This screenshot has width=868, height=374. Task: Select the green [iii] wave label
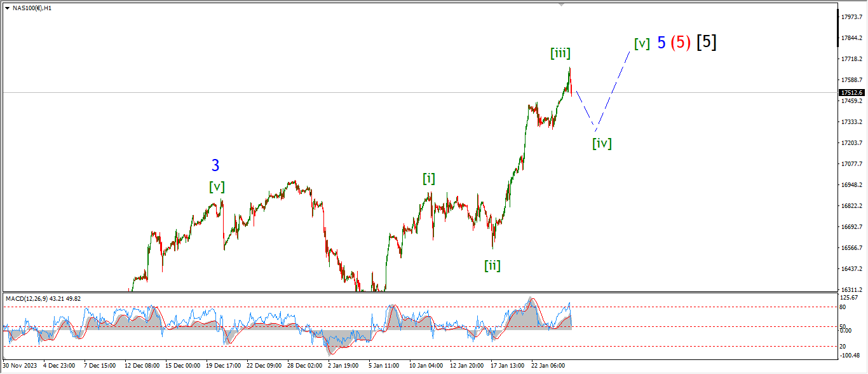coord(560,53)
